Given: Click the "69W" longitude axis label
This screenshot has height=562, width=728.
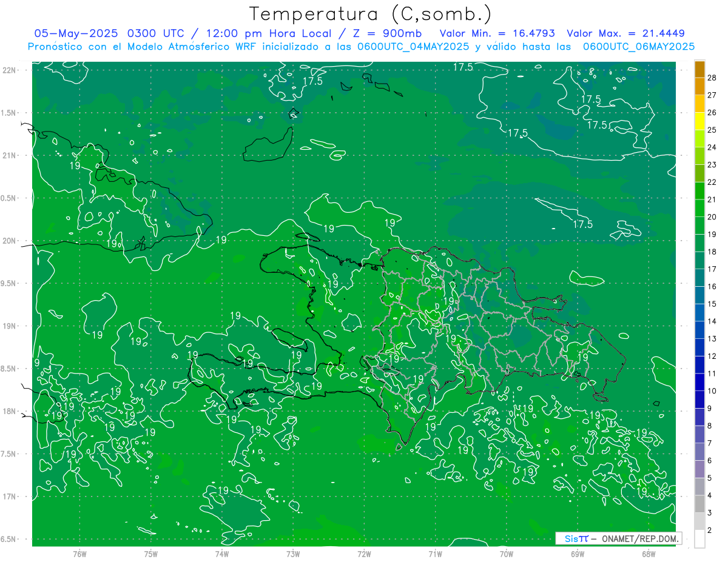Looking at the screenshot, I should pyautogui.click(x=578, y=554).
